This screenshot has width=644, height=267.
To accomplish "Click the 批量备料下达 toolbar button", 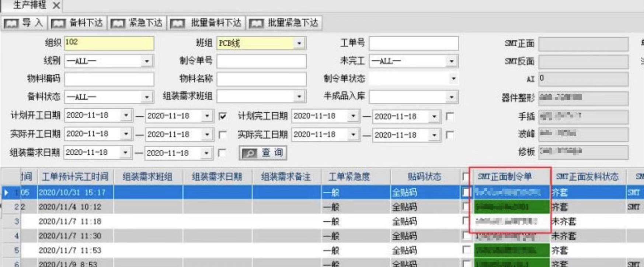I will 206,23.
